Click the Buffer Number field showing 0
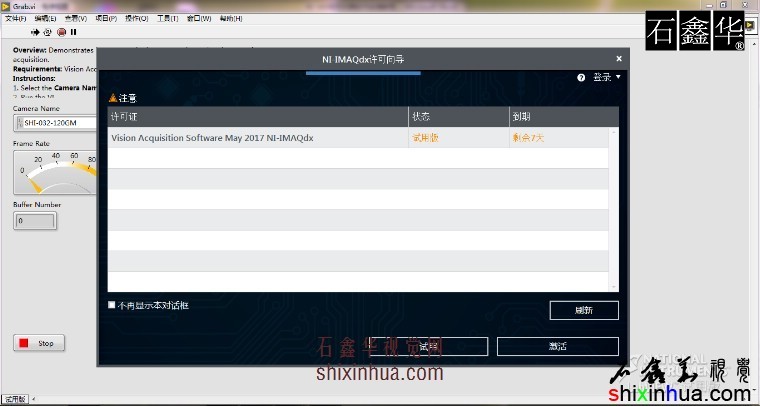The width and height of the screenshot is (760, 406). click(x=35, y=220)
